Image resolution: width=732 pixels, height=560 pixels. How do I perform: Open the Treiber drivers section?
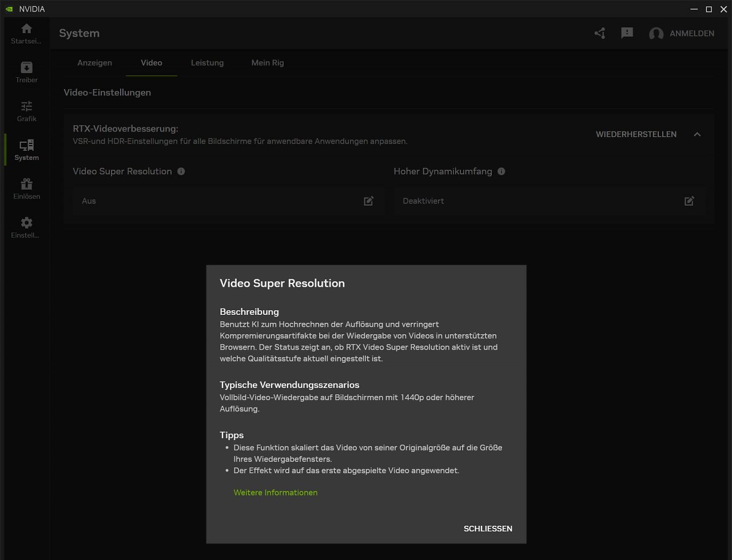(26, 73)
